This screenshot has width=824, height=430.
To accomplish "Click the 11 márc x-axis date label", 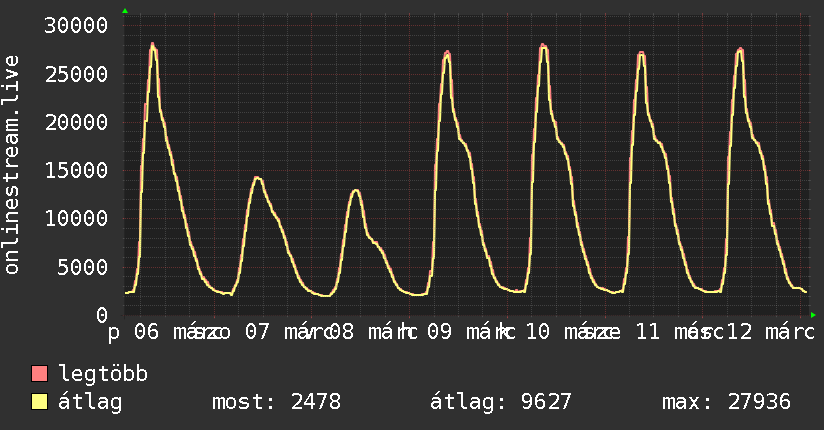I will pos(674,332).
